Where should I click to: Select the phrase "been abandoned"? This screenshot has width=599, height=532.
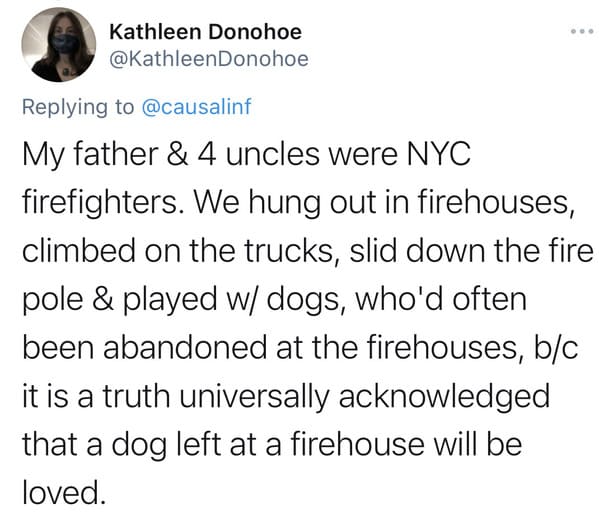coord(144,347)
